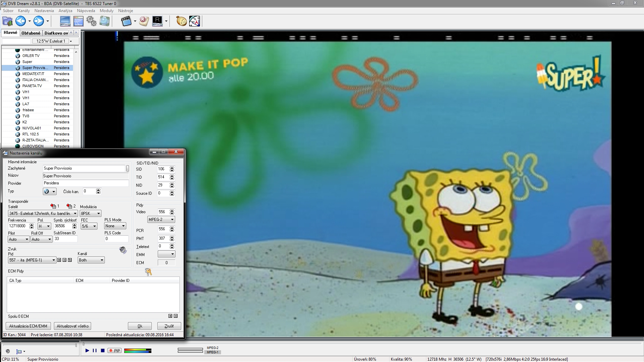Add ECM entry with plus icon

click(170, 316)
